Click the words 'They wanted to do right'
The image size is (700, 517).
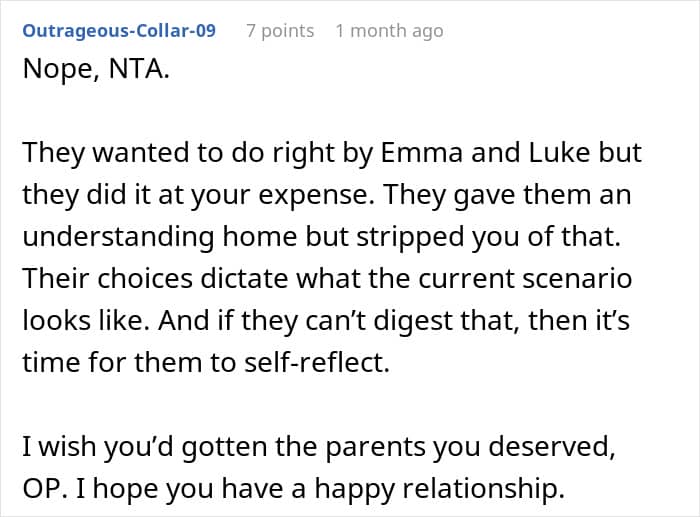(x=178, y=152)
